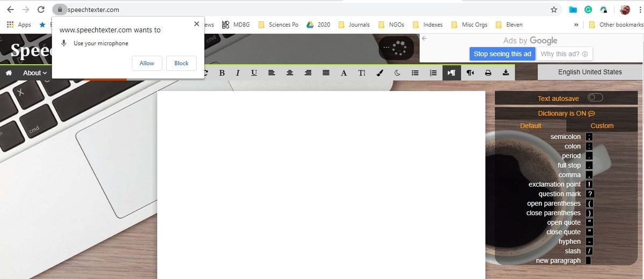Viewport: 644px width, 279px height.
Task: Click the three-dot loading microphone indicator
Action: coord(396,49)
